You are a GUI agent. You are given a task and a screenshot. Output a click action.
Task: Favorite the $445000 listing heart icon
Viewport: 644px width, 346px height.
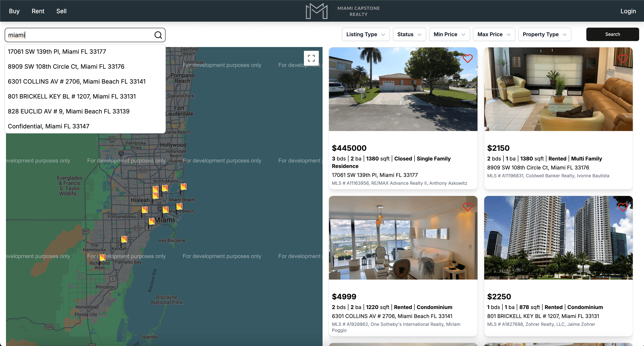(467, 58)
